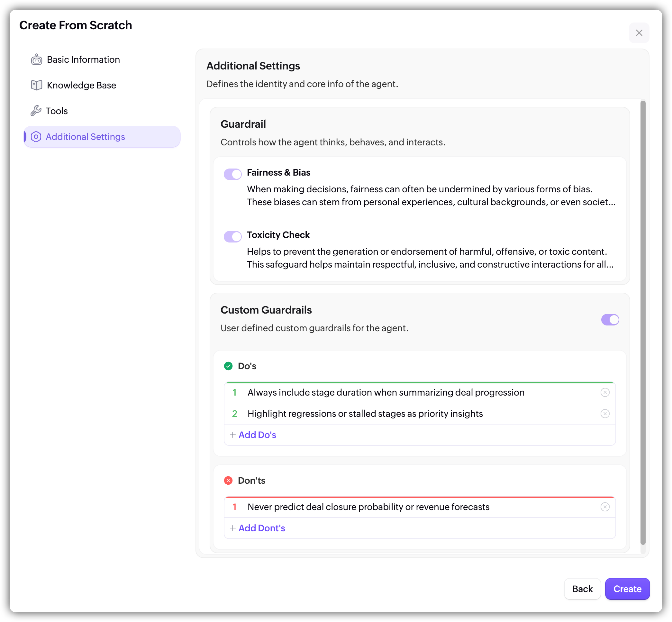Viewport: 672px width, 622px height.
Task: Remove the 'Never predict deal closure' rule
Action: pos(605,507)
